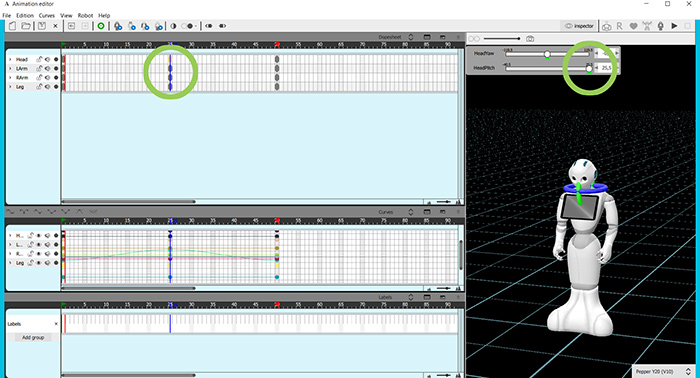Toggle visibility of Leg curves row
Viewport: 700px width, 378px height.
tap(39, 262)
